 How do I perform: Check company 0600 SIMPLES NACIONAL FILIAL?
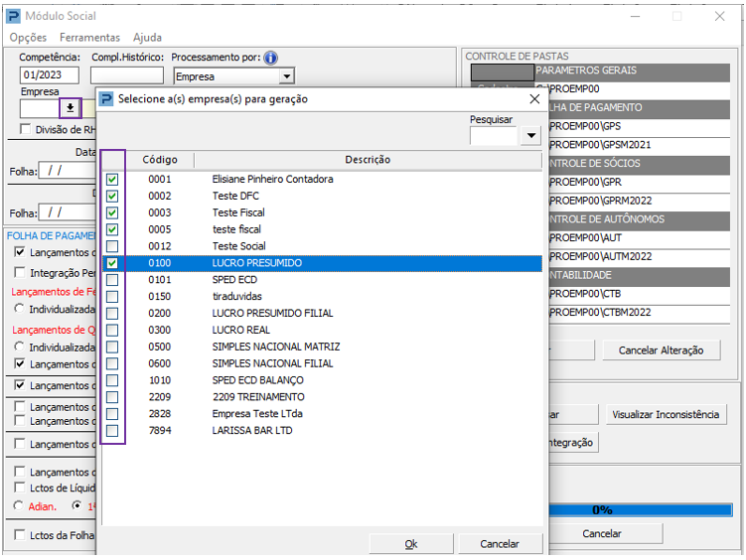(112, 363)
